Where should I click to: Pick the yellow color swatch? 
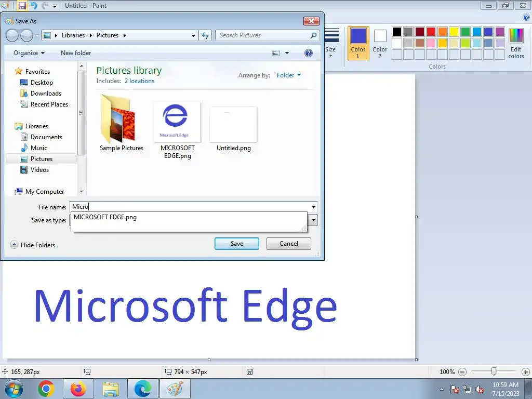[x=454, y=32]
